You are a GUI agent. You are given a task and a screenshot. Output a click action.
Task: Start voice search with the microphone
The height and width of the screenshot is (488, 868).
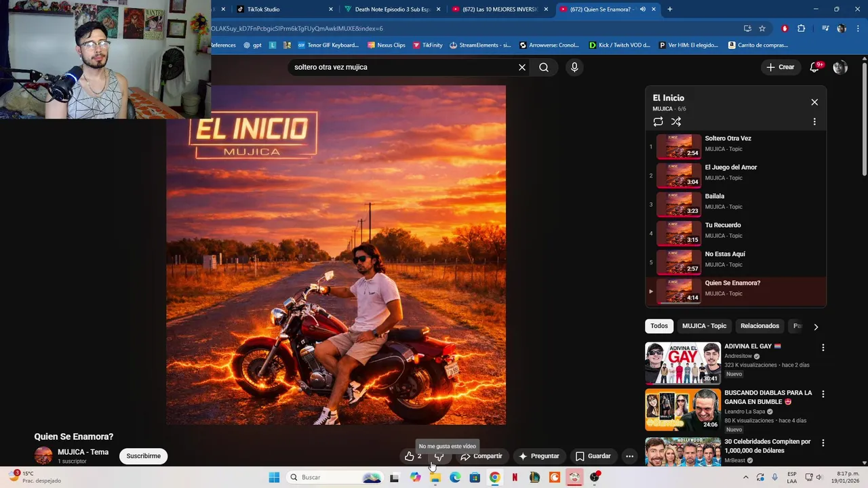pos(574,67)
